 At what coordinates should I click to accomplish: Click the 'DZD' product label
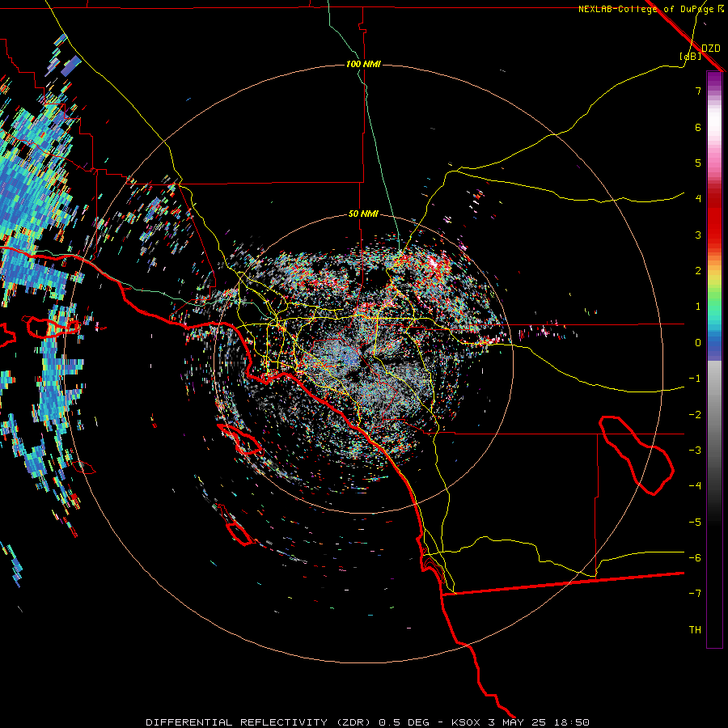tap(710, 49)
